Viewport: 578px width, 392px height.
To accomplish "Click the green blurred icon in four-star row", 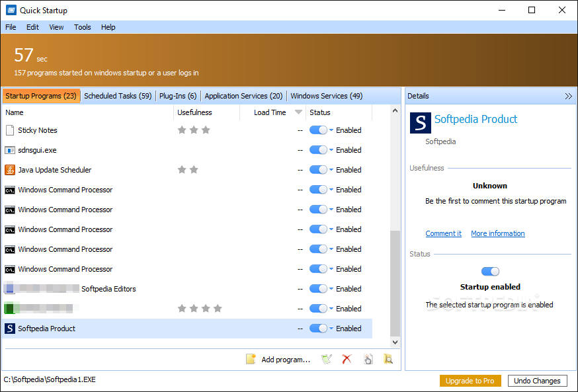I will pos(10,308).
